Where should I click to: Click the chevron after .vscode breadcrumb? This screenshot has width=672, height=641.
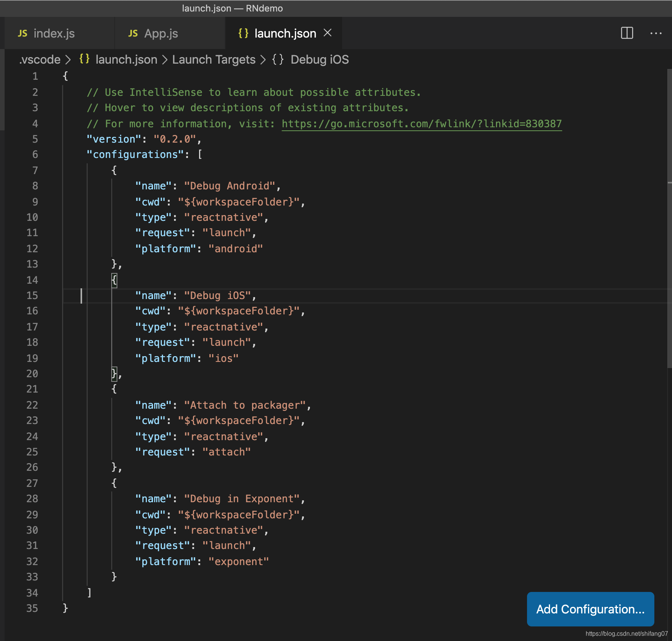coord(68,60)
